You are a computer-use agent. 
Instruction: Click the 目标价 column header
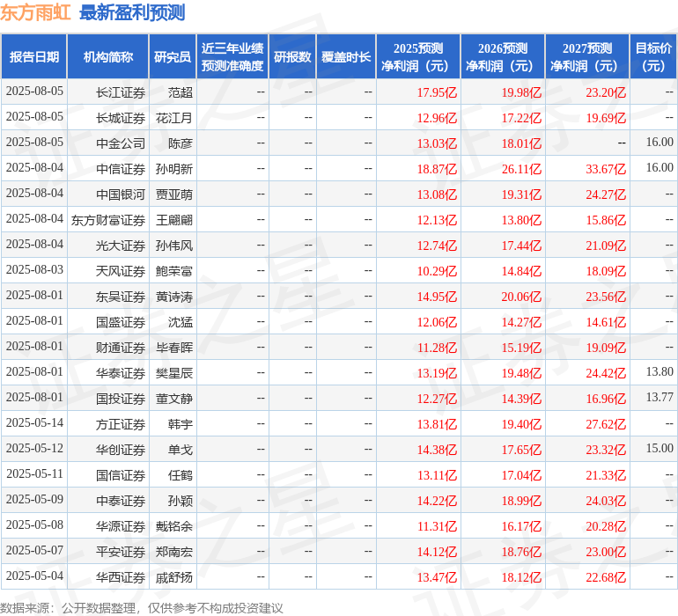(x=653, y=56)
